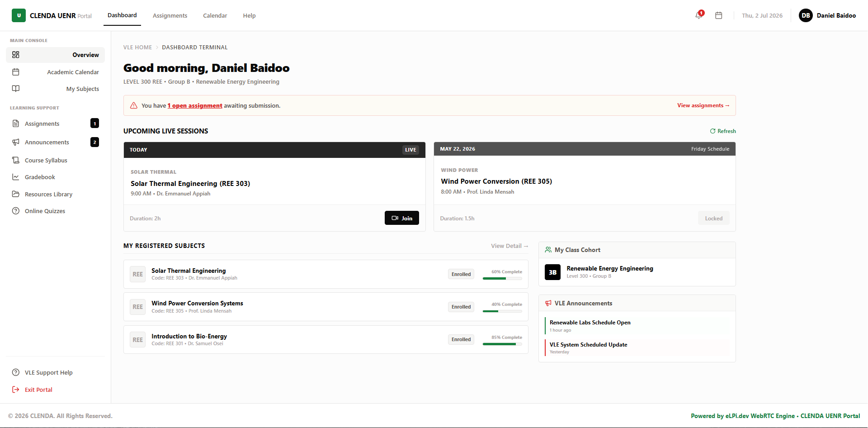Click the Thu, 2 Jul 2026 date display
The width and height of the screenshot is (868, 428).
(x=762, y=15)
